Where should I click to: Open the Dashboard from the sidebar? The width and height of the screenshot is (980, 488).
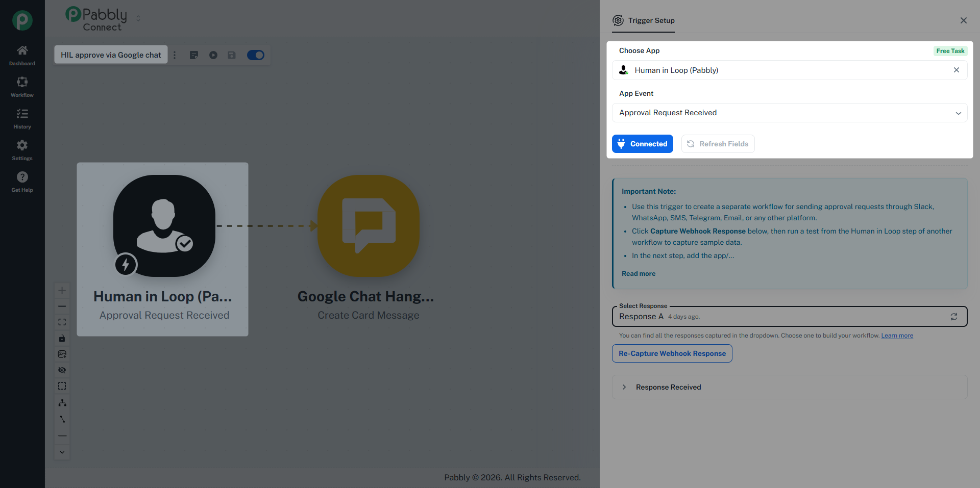(22, 56)
